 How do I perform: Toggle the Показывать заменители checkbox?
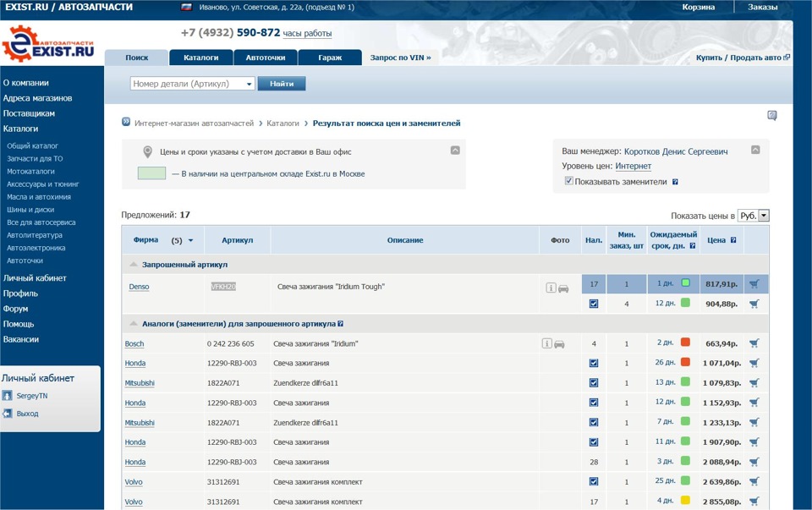coord(568,181)
